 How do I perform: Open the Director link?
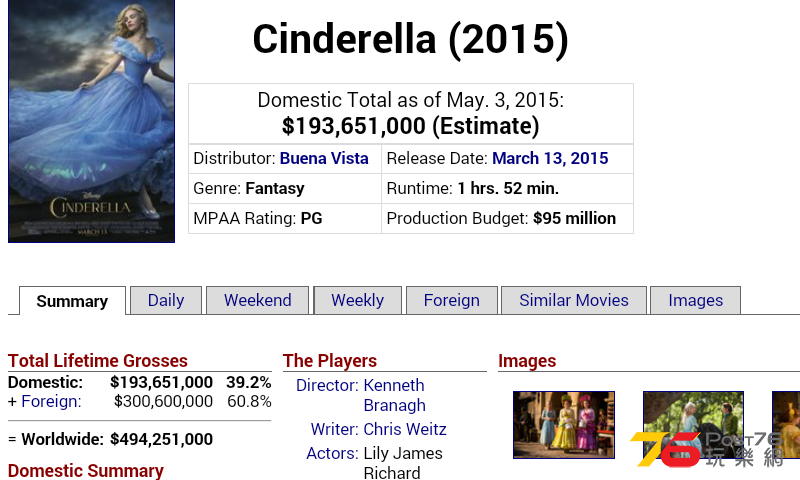(327, 385)
